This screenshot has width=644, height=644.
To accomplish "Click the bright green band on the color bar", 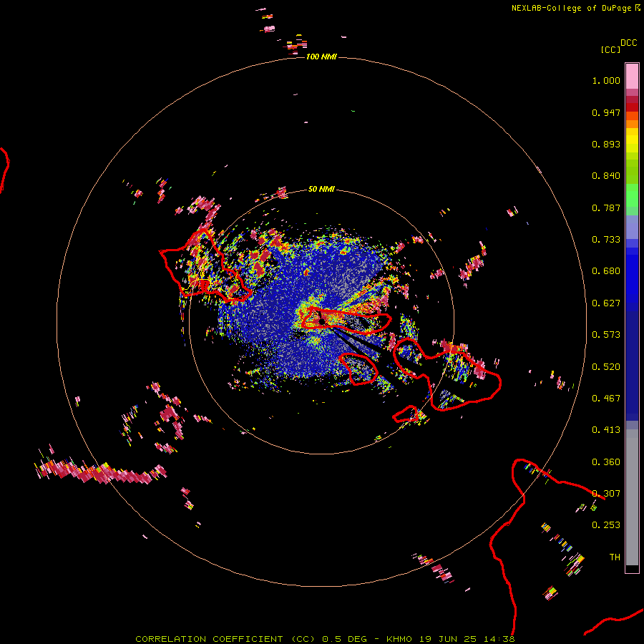I will (x=632, y=195).
